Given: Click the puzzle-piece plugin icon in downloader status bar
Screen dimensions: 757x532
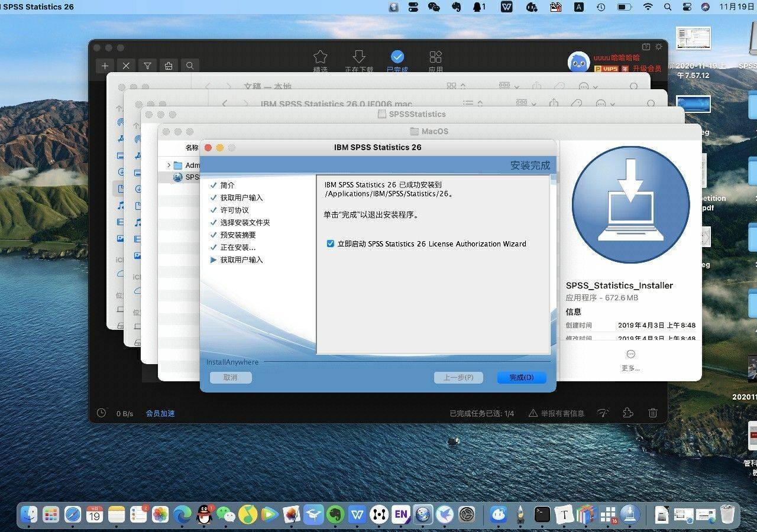Looking at the screenshot, I should point(628,413).
